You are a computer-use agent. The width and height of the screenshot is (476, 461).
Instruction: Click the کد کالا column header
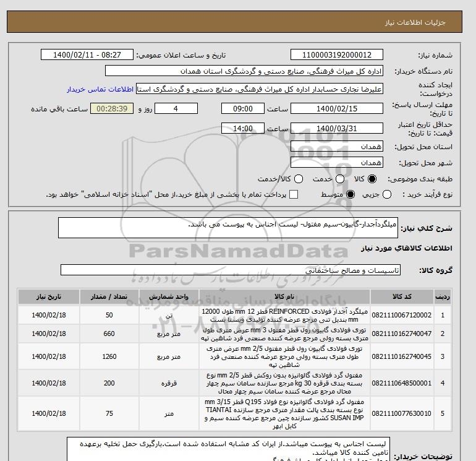[x=402, y=296]
